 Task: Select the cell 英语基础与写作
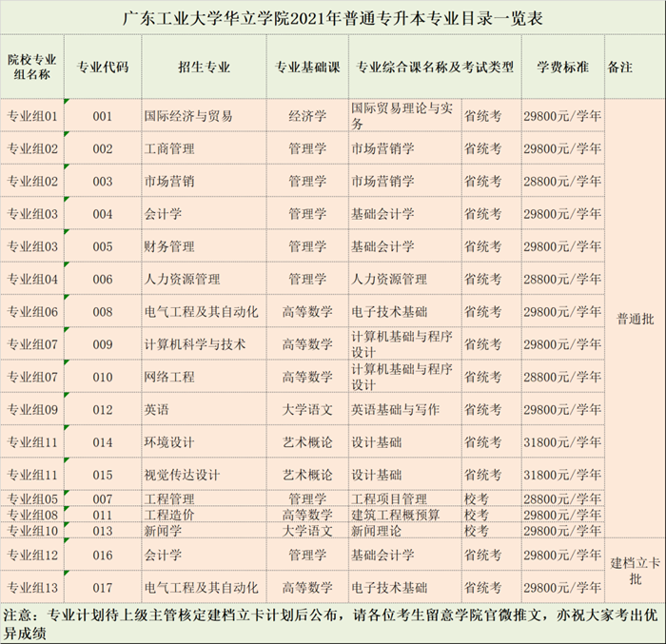(x=405, y=409)
